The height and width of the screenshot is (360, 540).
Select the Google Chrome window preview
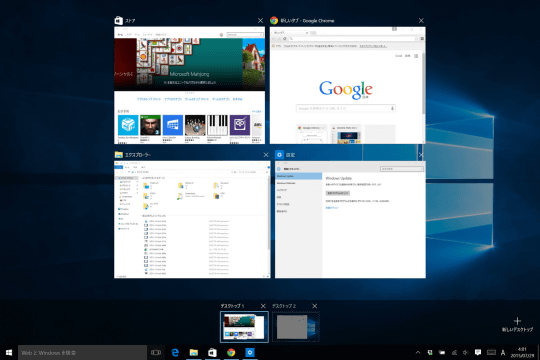click(347, 85)
